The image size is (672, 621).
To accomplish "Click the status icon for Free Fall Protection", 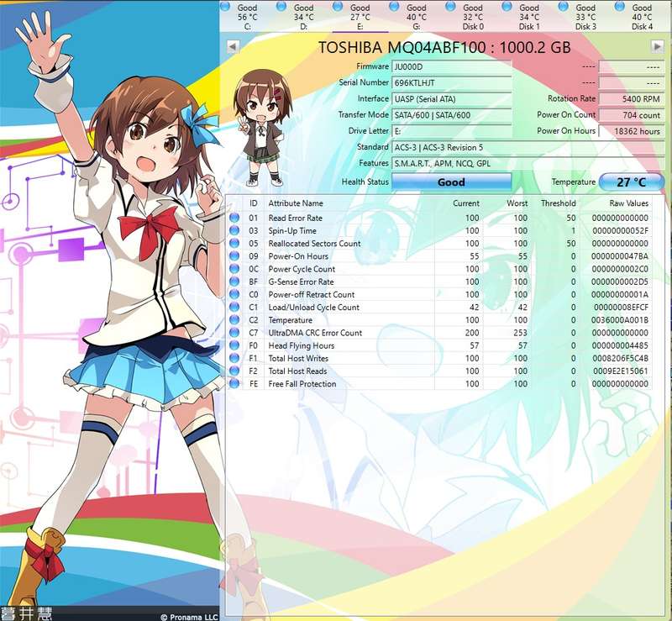I will click(x=234, y=383).
